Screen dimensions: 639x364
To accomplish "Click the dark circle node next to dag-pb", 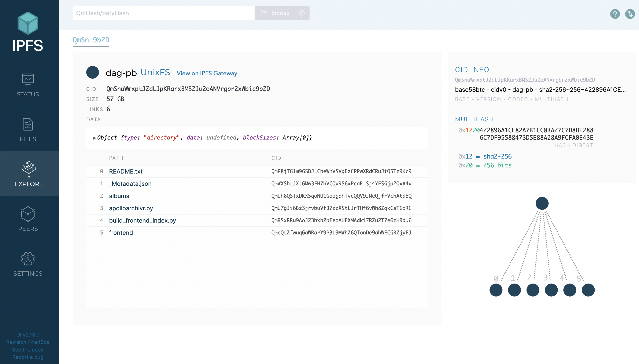I will [x=92, y=72].
